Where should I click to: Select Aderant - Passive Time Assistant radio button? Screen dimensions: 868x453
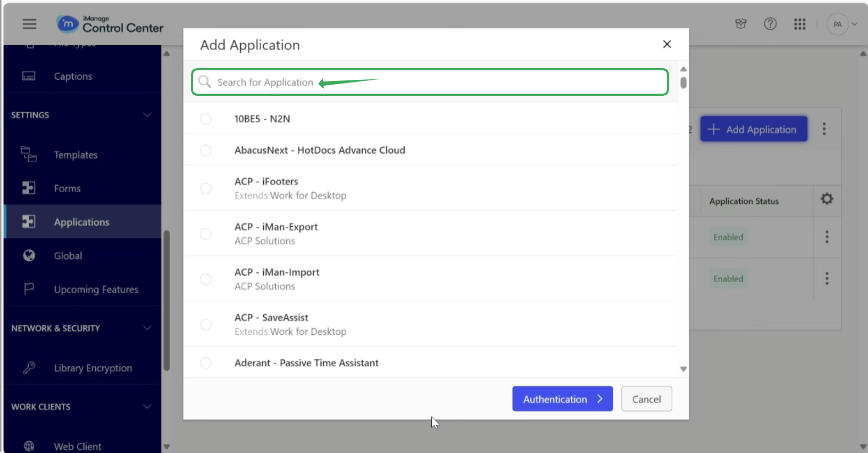206,363
